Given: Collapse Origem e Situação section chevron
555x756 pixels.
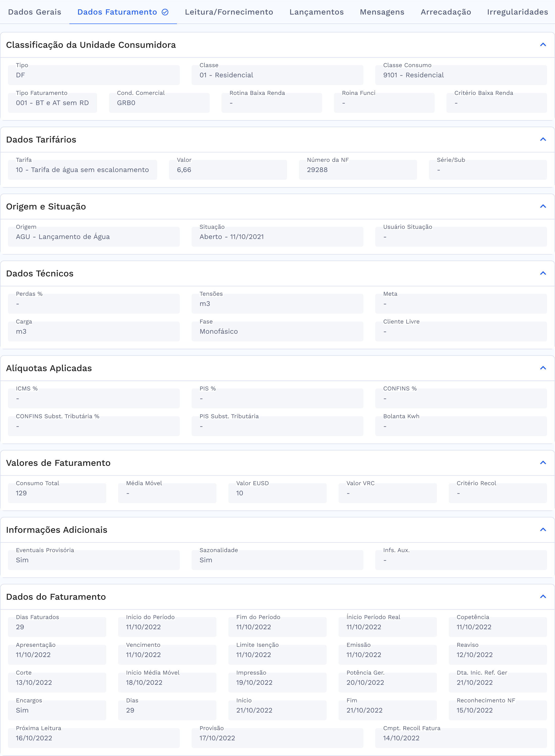Looking at the screenshot, I should (543, 206).
